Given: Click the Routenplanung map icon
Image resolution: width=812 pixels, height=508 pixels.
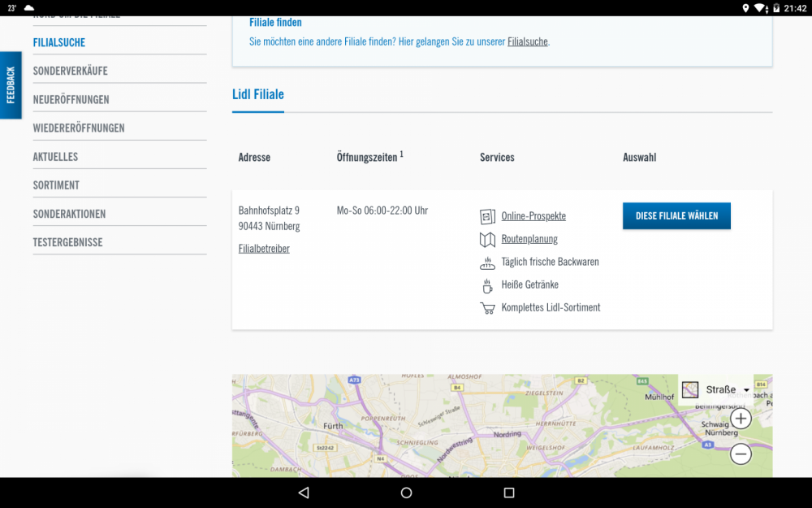Looking at the screenshot, I should point(487,239).
